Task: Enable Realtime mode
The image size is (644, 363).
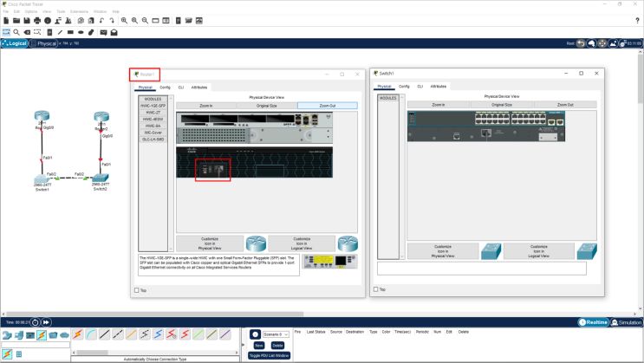Action: [593, 322]
